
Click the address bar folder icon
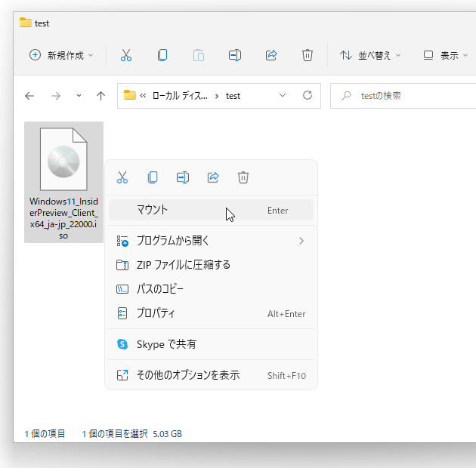(130, 95)
